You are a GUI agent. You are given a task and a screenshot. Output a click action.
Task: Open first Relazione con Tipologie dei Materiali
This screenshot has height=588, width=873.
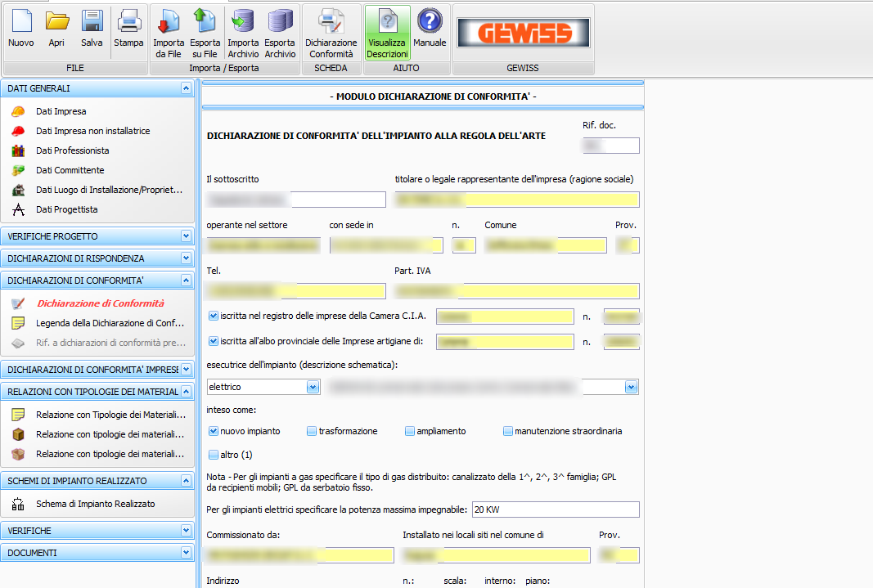[110, 415]
